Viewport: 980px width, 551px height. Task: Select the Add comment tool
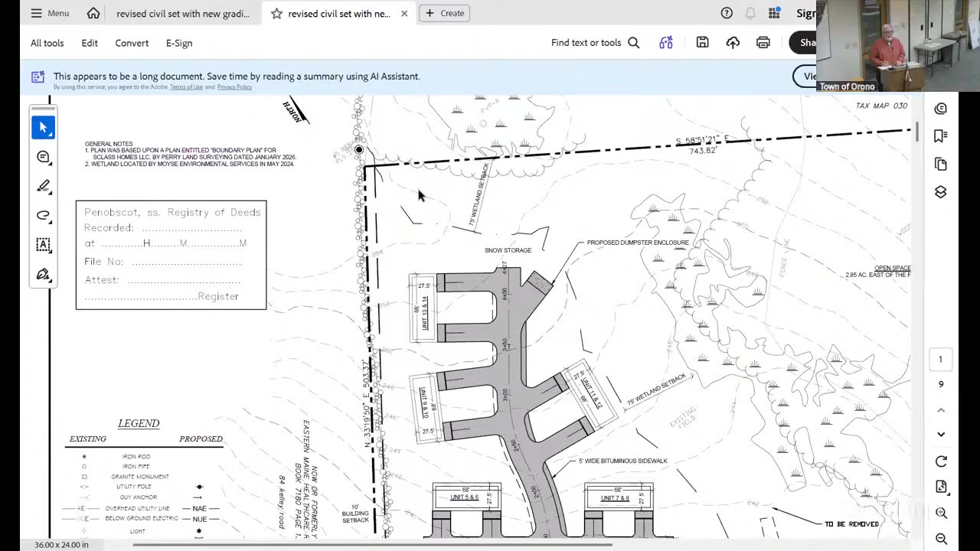point(43,157)
